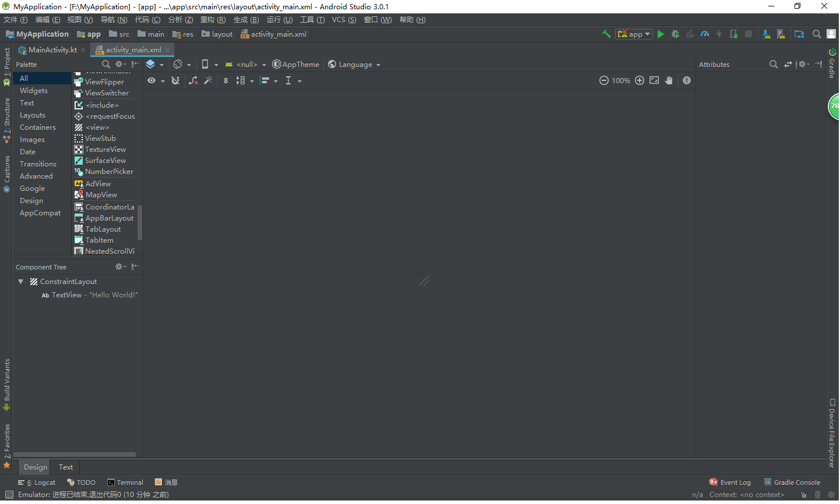This screenshot has width=840, height=504.
Task: Infer constraints with magic wand
Action: click(x=208, y=81)
